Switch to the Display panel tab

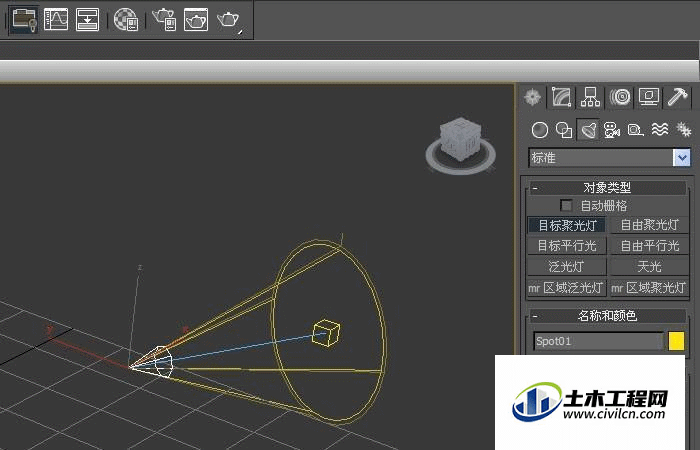649,97
